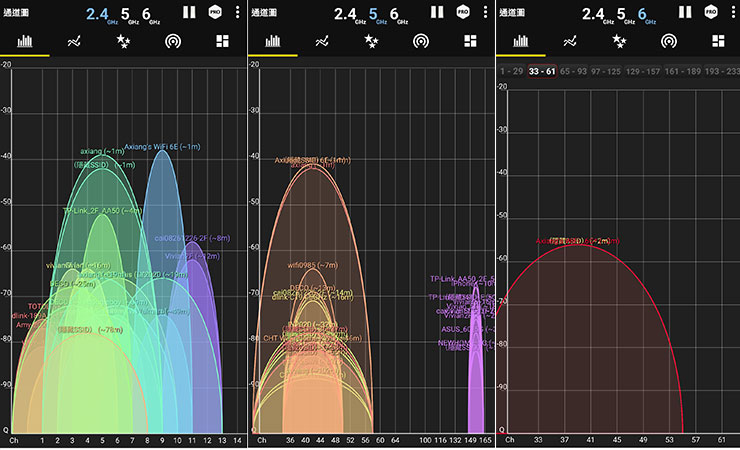Open channel rating stars in left panel
Viewport: 740px width, 450px height.
coord(123,42)
